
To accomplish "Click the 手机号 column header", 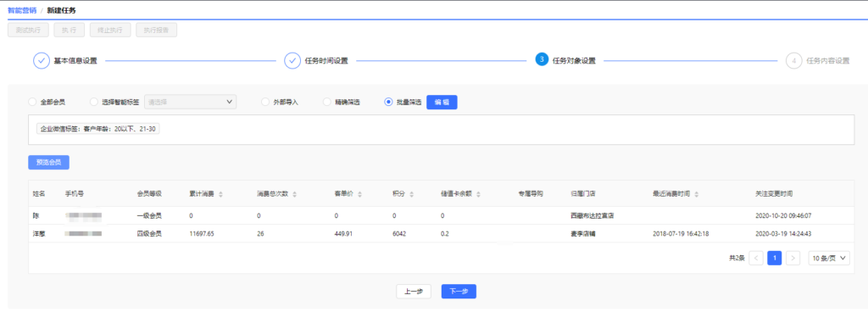I will [75, 194].
